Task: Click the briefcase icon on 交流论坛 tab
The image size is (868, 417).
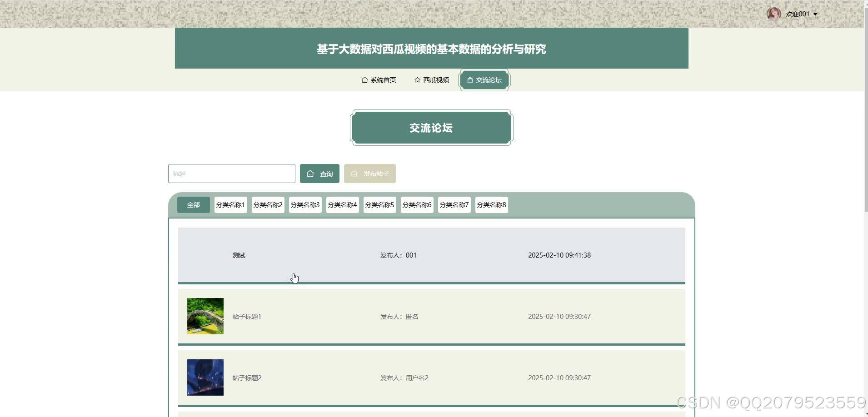Action: pos(469,79)
